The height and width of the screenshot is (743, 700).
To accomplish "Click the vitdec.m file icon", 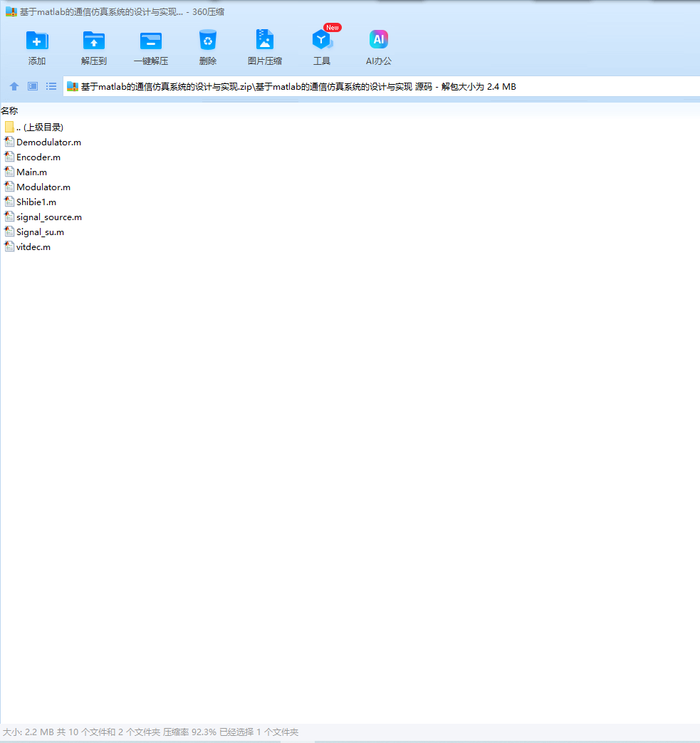I will click(9, 246).
